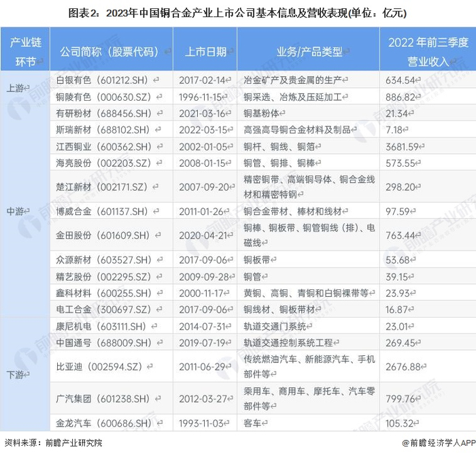The height and width of the screenshot is (456, 476).
Task: Click listing date 2022-03-15
Action: [203, 130]
